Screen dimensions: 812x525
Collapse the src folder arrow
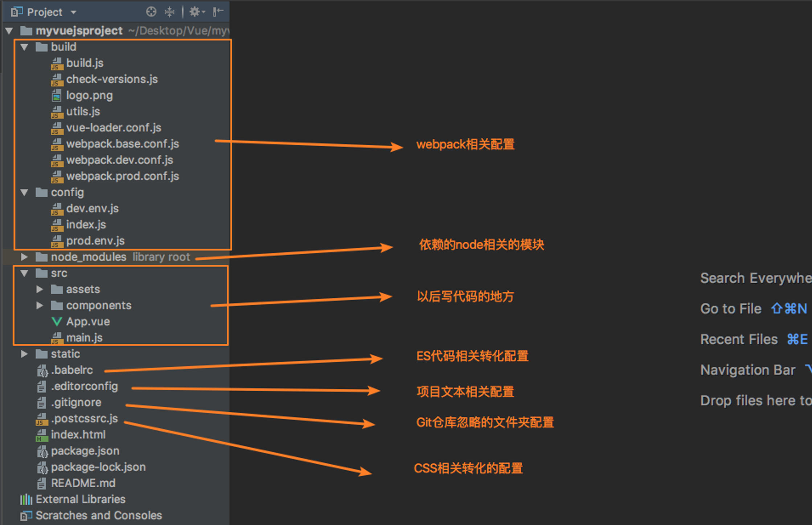[x=24, y=273]
